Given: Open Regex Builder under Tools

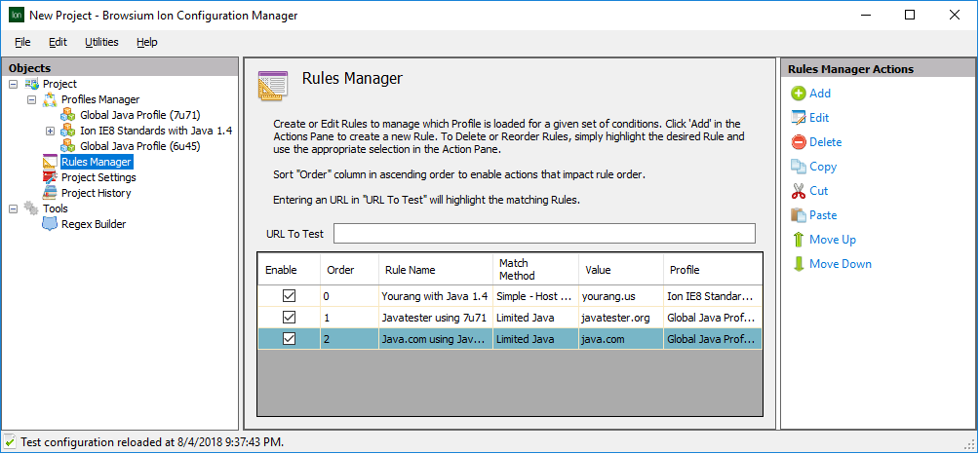Looking at the screenshot, I should 93,224.
